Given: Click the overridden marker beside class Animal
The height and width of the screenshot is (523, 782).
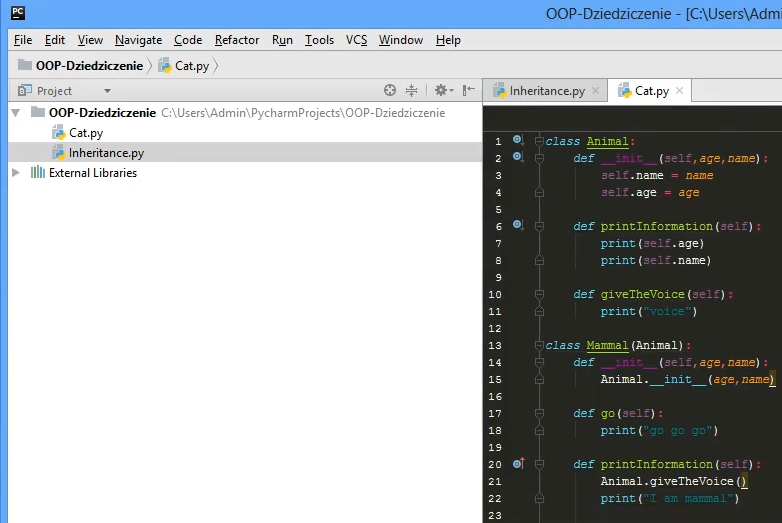Looking at the screenshot, I should (518, 140).
